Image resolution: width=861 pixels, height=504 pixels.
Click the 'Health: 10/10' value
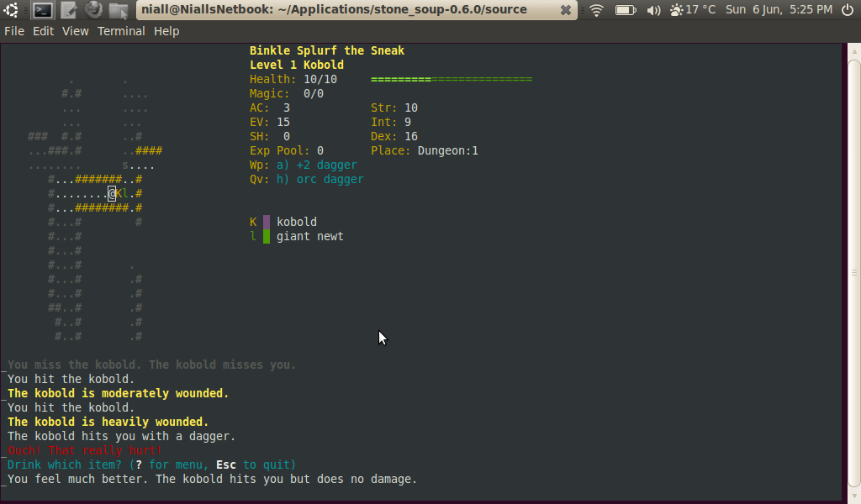(293, 79)
